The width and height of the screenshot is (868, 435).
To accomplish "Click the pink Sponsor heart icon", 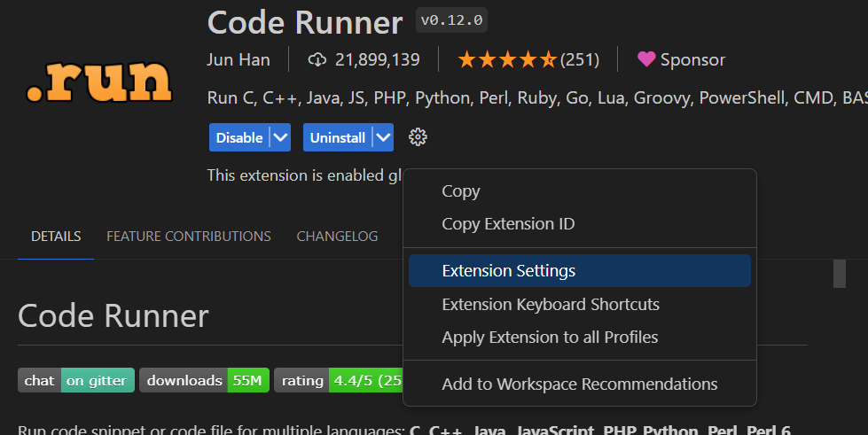I will tap(646, 59).
